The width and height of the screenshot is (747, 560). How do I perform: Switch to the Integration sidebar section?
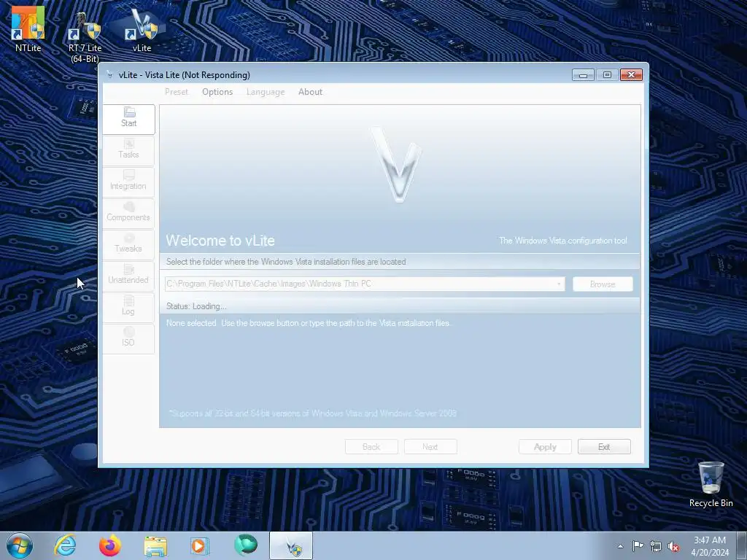[x=128, y=182]
